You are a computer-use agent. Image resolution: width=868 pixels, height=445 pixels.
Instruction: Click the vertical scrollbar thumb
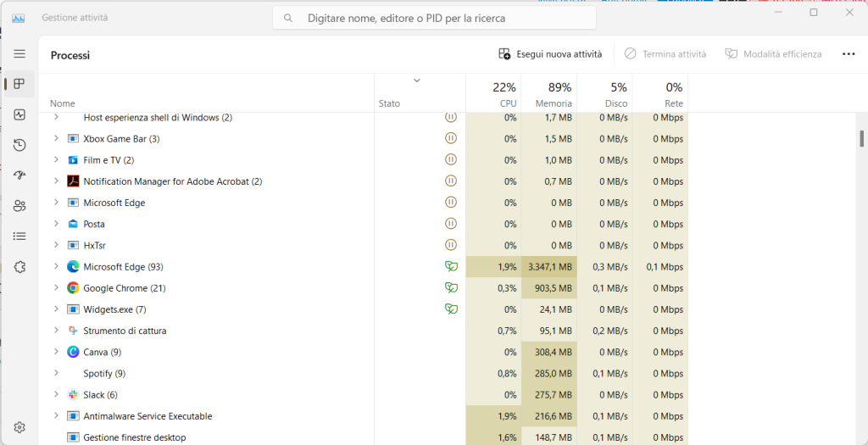[861, 138]
